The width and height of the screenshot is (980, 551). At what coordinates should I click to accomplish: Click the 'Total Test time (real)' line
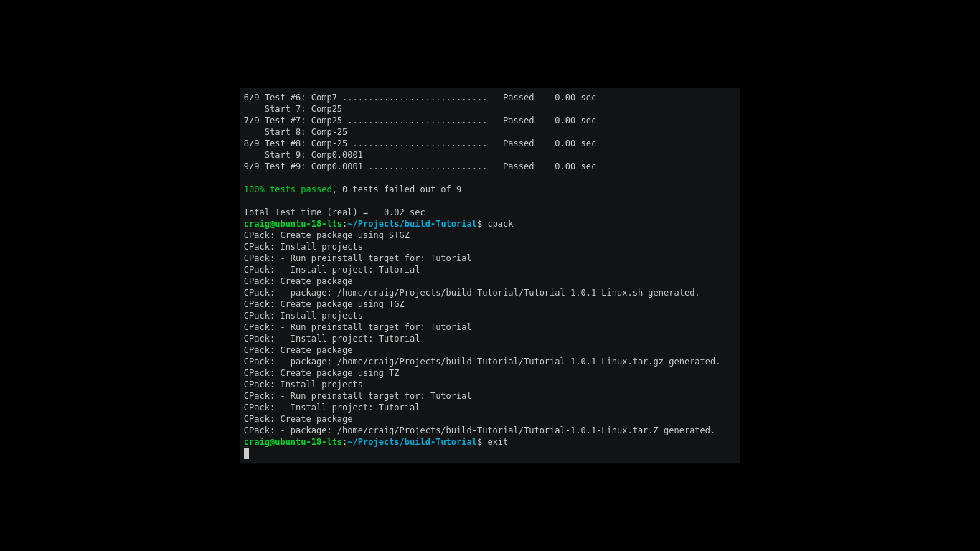334,212
